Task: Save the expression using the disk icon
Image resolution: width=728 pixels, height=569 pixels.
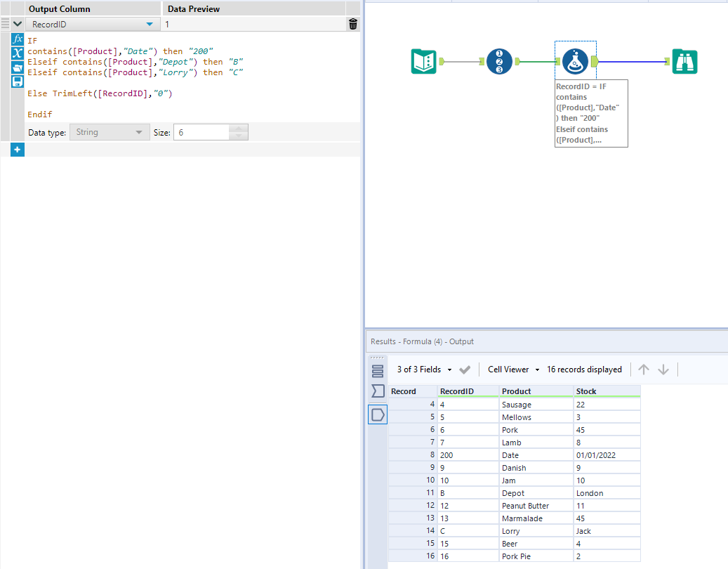Action: (x=17, y=81)
